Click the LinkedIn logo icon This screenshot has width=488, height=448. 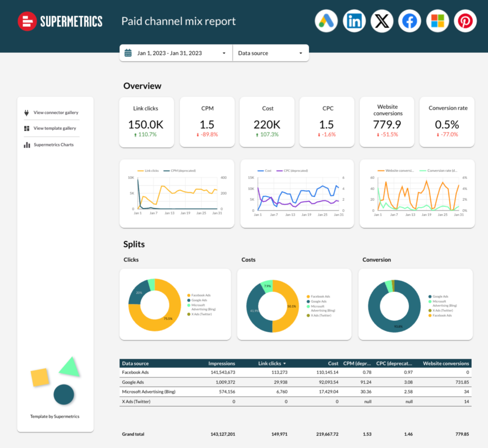click(354, 21)
